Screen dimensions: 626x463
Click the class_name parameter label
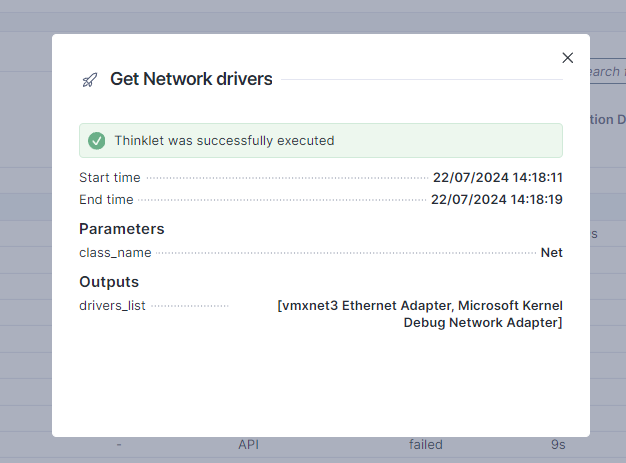(115, 253)
